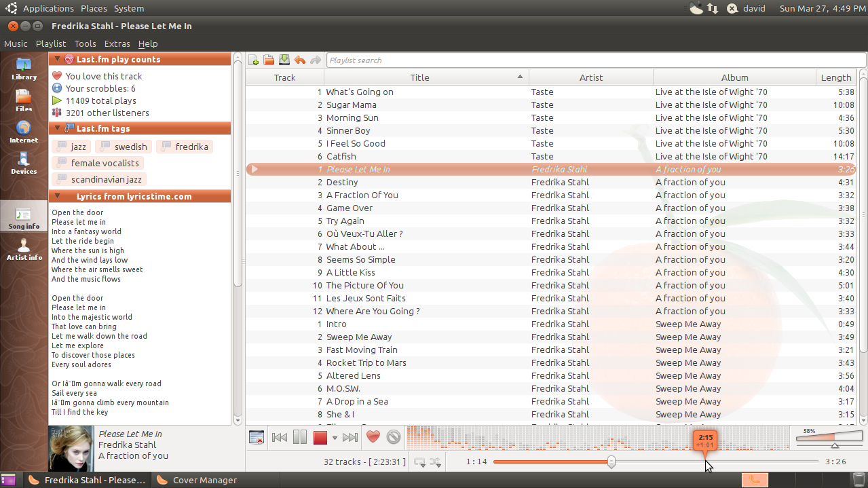Collapse the Lyrics from lyricstime.com section
The height and width of the screenshot is (488, 868).
point(56,196)
